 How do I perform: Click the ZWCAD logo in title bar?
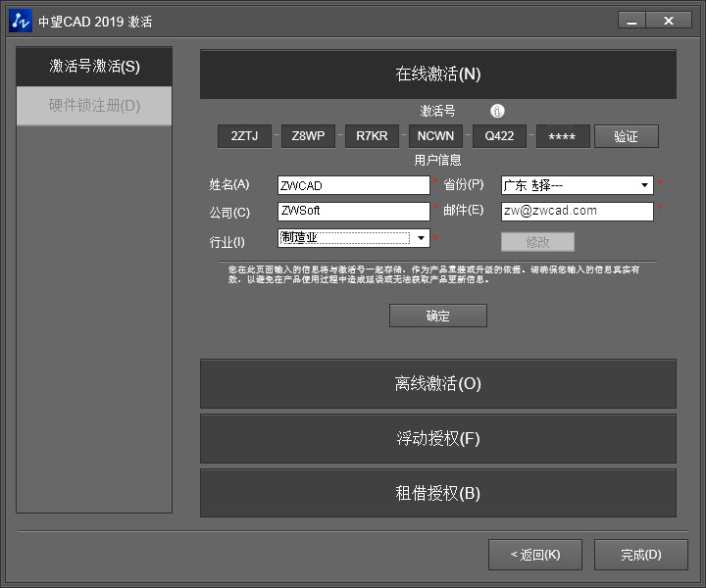click(21, 21)
